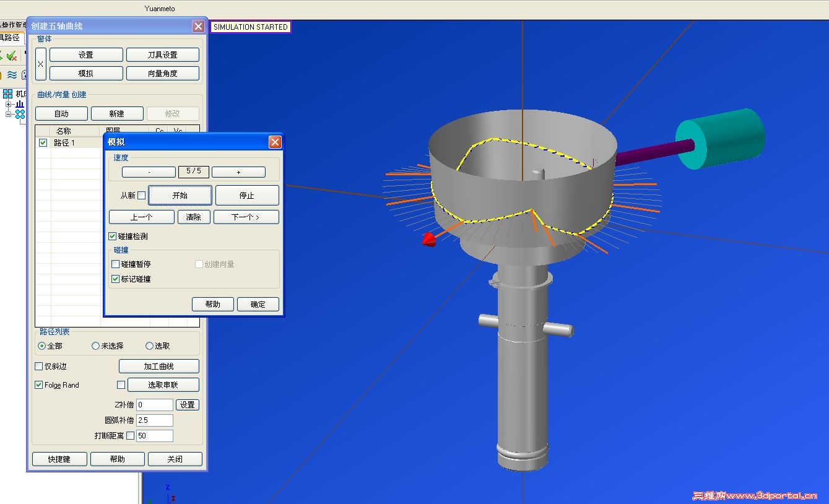
Task: Click 帮助 at bottom of 创建五轴曲线 dialog
Action: [x=118, y=459]
